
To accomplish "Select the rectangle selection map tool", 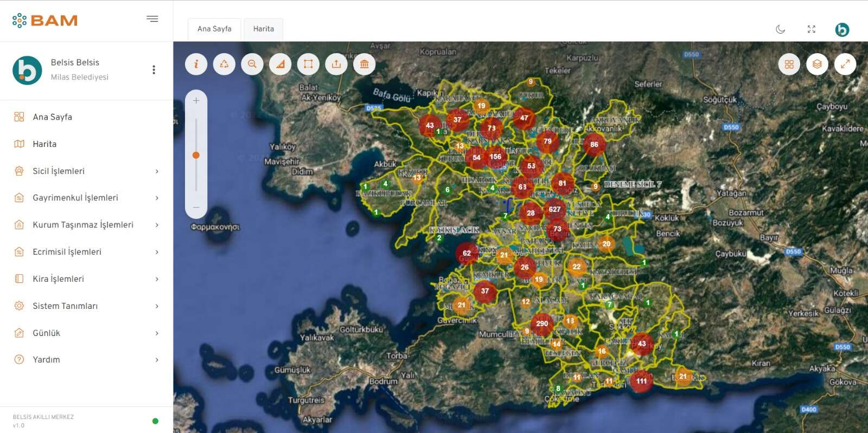I will pos(308,64).
